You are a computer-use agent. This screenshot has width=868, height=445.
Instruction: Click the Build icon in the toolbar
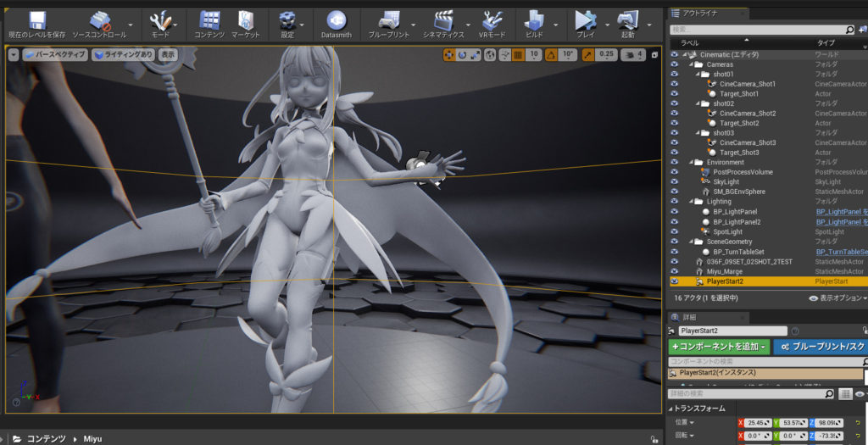[534, 20]
